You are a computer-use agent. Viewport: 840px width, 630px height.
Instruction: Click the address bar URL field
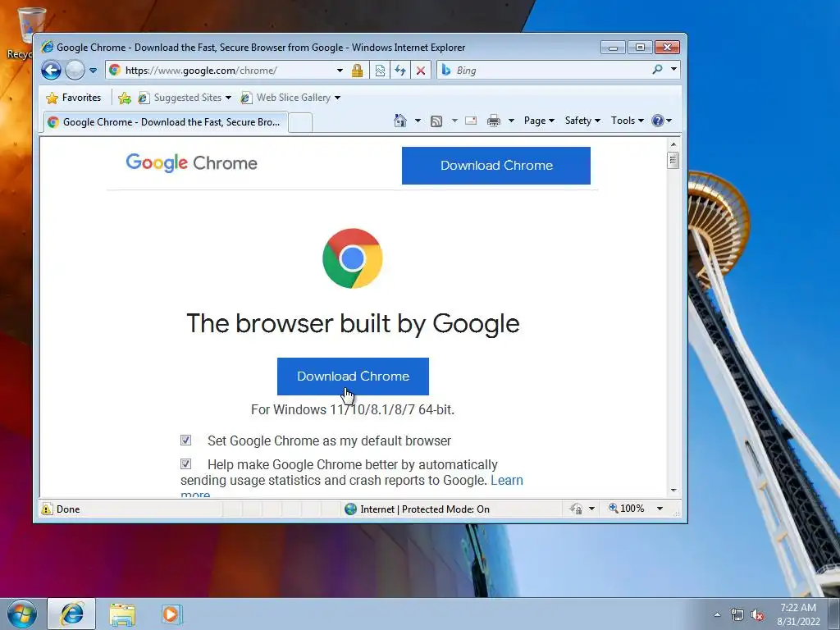(x=220, y=71)
